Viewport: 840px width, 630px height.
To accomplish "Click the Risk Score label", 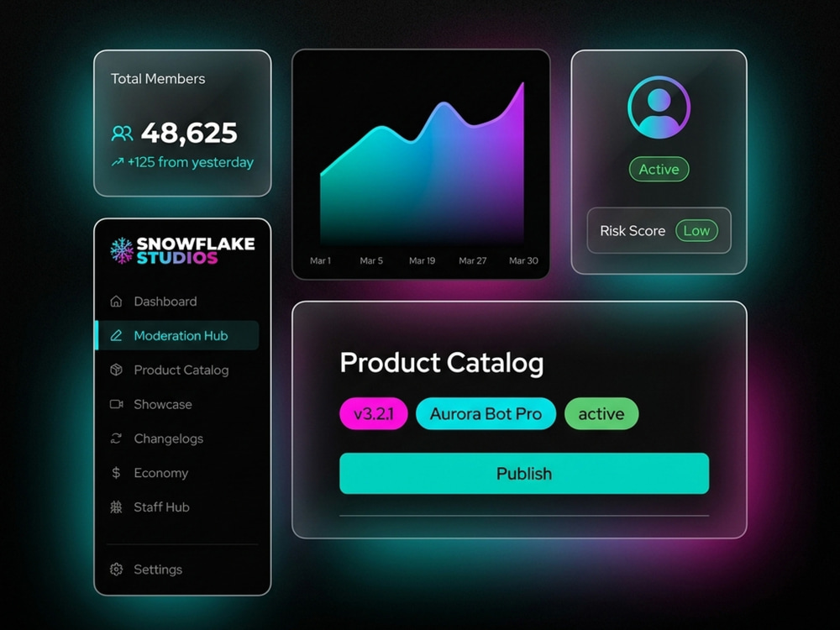I will [x=633, y=231].
